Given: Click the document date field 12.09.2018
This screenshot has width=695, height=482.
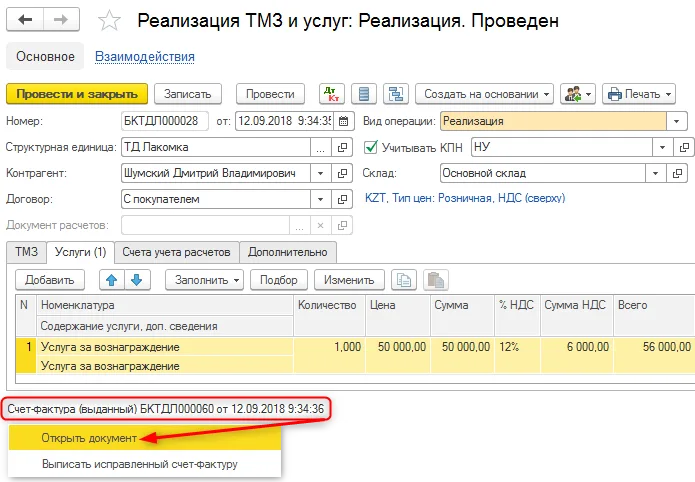Looking at the screenshot, I should pyautogui.click(x=284, y=121).
